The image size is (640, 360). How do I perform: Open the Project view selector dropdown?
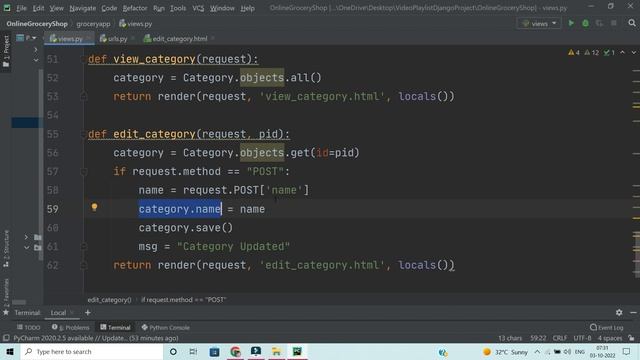tap(26, 38)
